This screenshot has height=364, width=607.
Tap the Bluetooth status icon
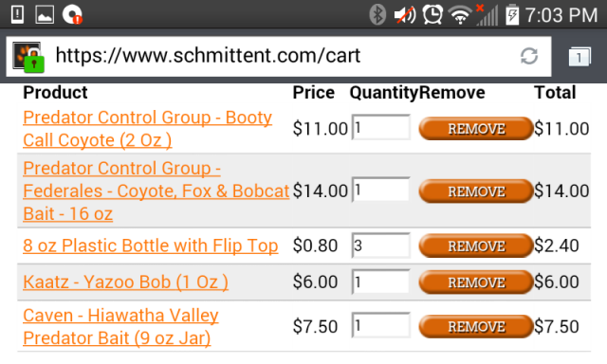(377, 15)
